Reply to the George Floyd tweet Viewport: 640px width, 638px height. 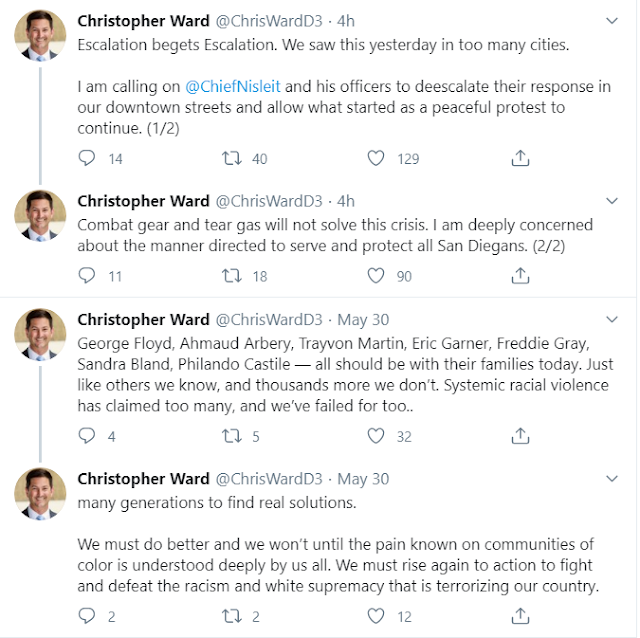click(87, 436)
